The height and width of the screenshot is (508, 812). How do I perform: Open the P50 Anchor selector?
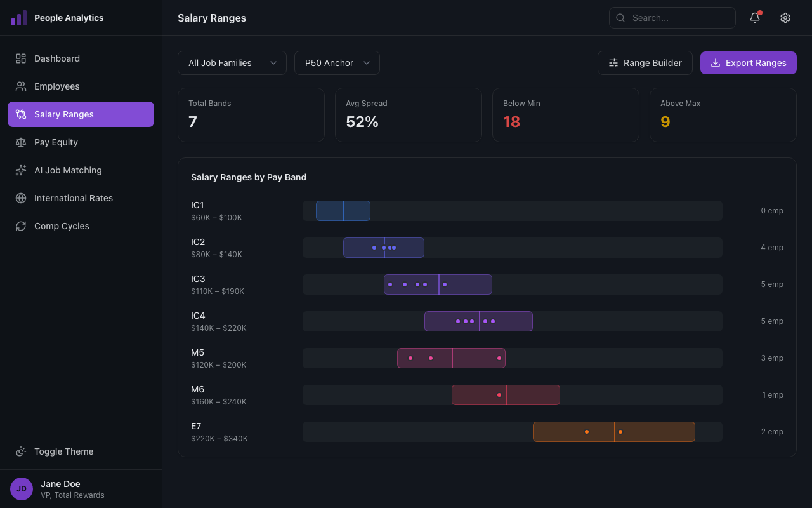[337, 63]
